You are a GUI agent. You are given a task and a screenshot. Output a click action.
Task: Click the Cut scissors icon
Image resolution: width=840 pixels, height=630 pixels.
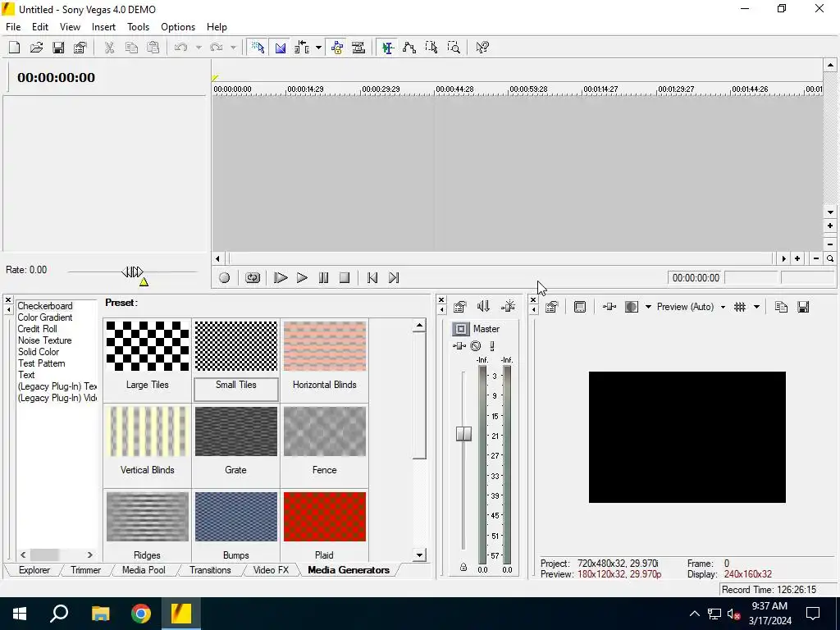tap(109, 48)
